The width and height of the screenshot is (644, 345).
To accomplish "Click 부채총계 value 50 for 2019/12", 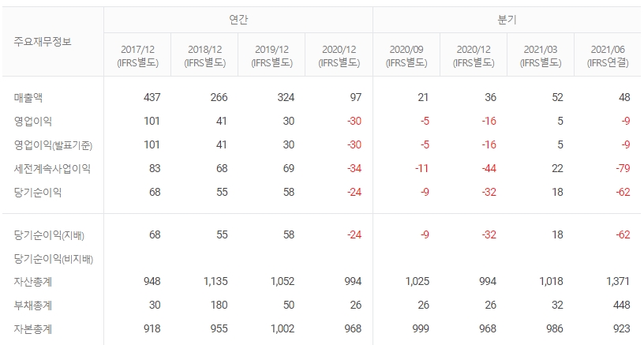I will pyautogui.click(x=289, y=306).
